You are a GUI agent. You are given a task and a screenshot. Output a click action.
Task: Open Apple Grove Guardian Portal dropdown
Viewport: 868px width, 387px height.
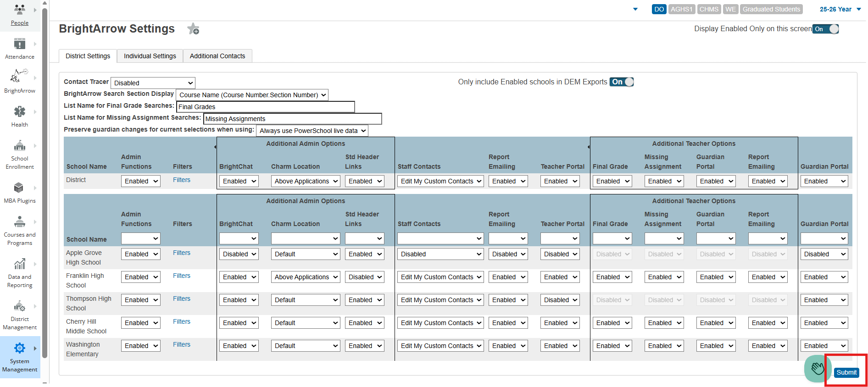click(824, 254)
